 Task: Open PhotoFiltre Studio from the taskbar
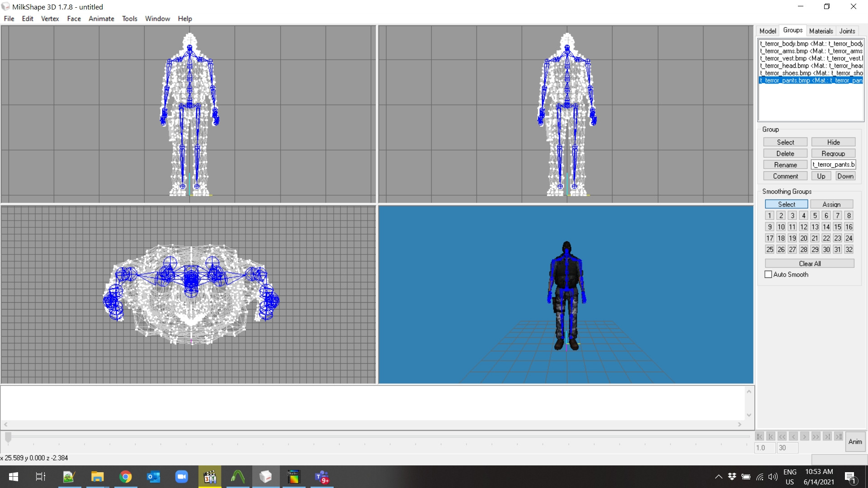point(294,477)
